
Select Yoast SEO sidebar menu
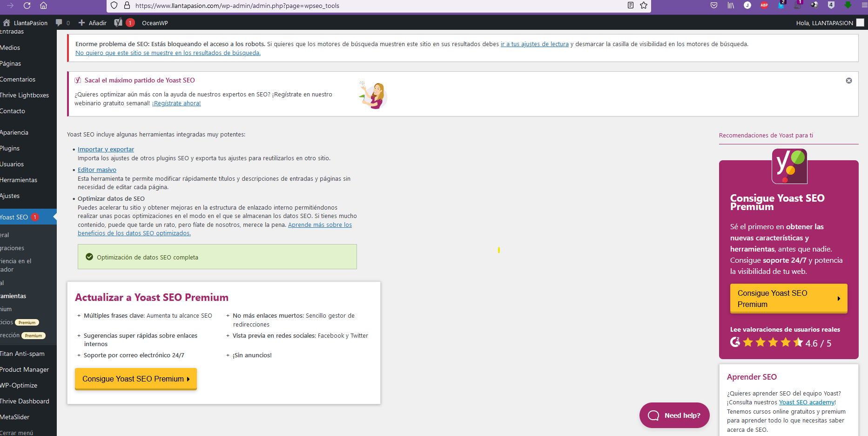(28, 217)
